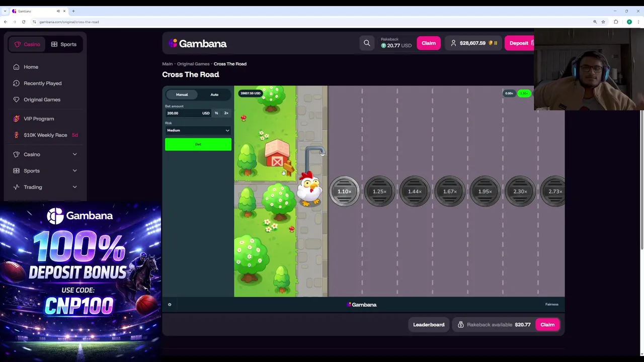The image size is (644, 362).
Task: Open the Leaderboard button
Action: tap(429, 325)
